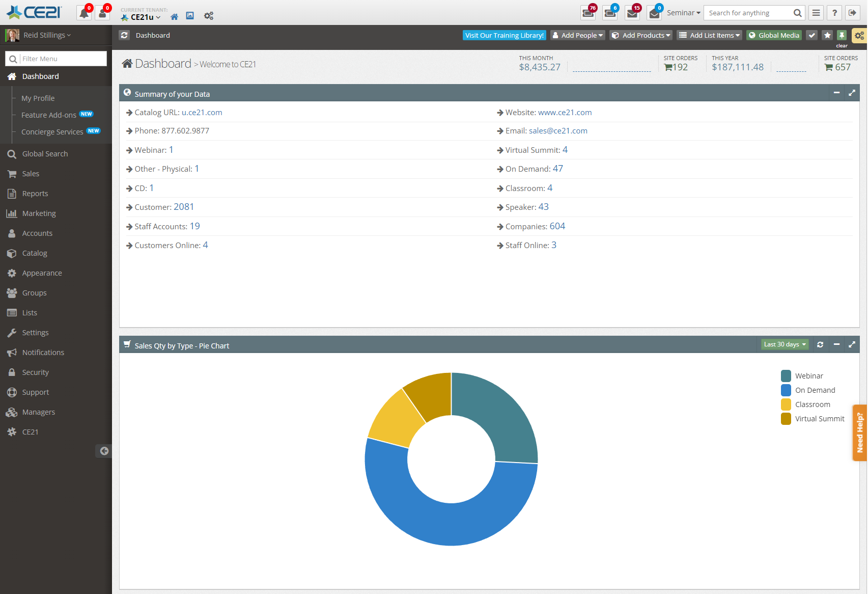The image size is (868, 594).
Task: Click the Customer count 2081
Action: (184, 207)
